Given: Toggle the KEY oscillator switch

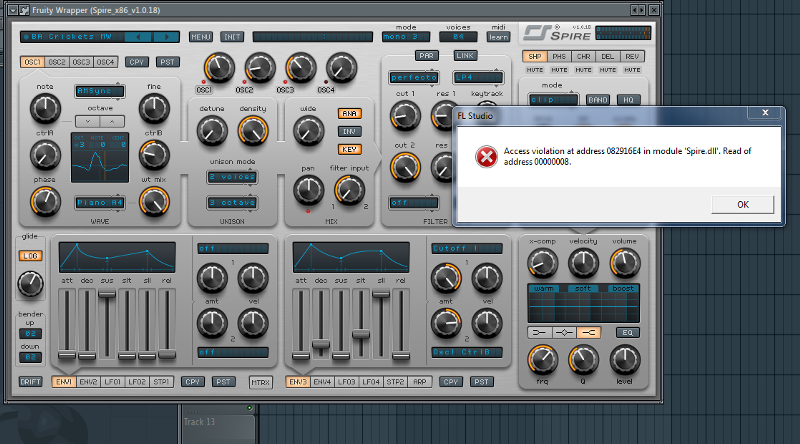Looking at the screenshot, I should [349, 149].
